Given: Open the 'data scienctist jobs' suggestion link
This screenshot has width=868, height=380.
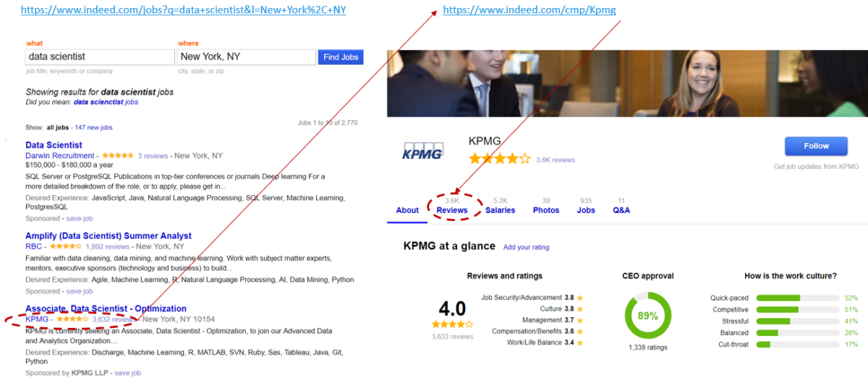Looking at the screenshot, I should coord(106,103).
